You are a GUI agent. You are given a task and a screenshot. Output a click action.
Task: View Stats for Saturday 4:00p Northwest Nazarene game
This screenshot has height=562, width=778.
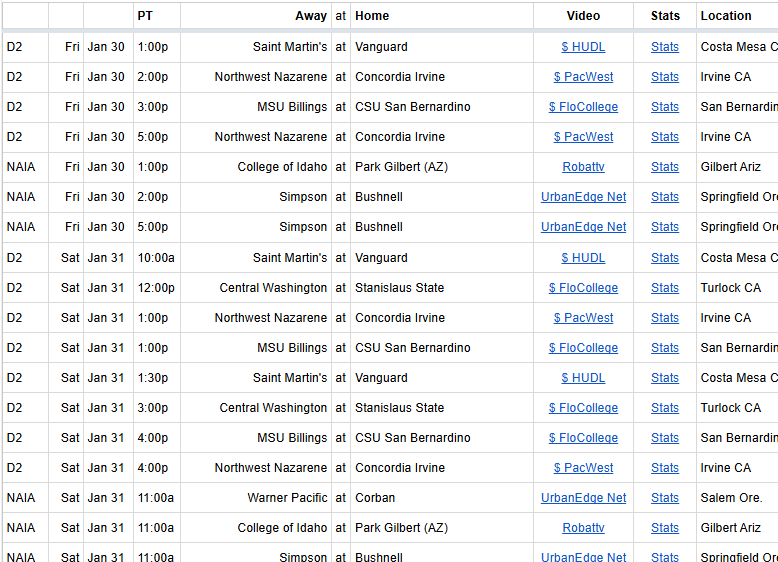pos(665,468)
